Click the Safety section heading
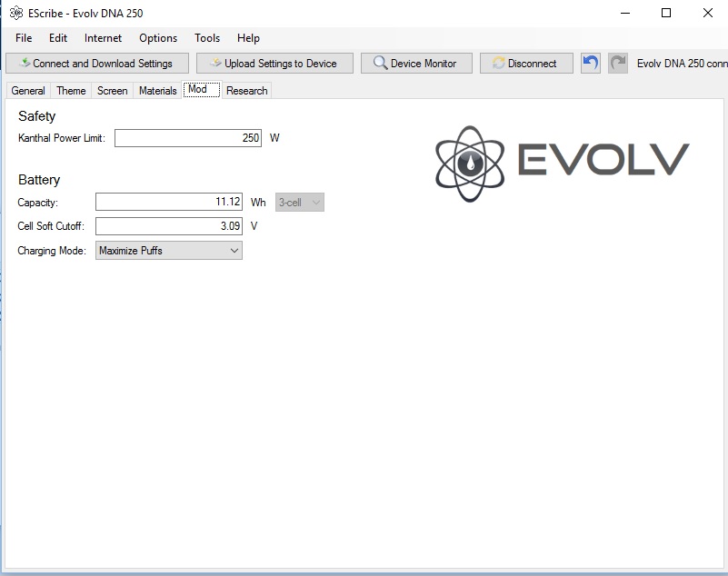The image size is (728, 576). click(36, 116)
